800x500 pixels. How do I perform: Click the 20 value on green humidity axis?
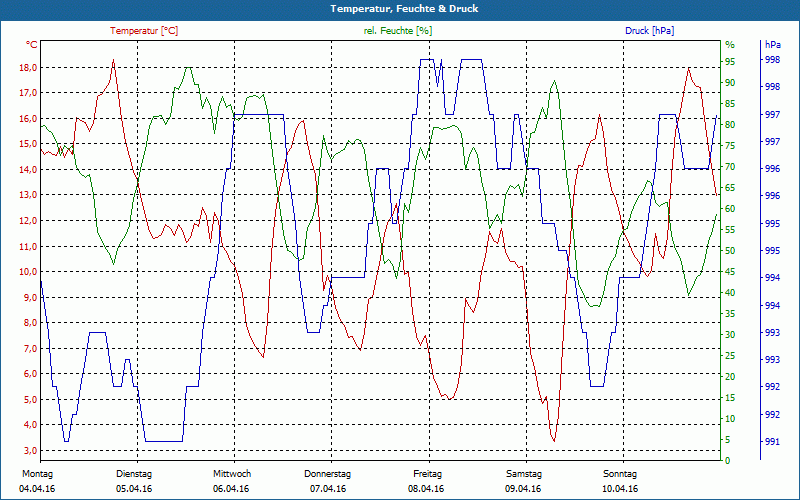coord(730,377)
